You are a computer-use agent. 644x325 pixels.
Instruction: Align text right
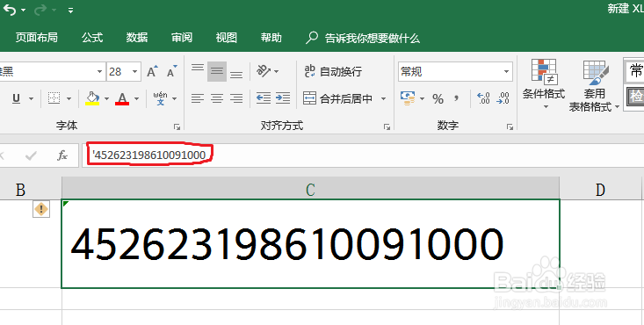pyautogui.click(x=236, y=98)
